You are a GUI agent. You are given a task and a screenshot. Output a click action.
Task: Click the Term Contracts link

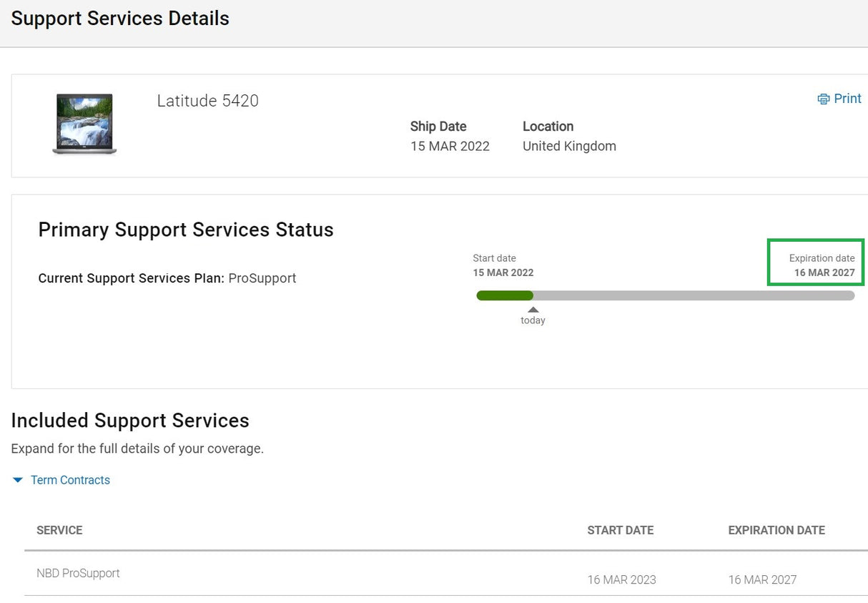tap(70, 480)
